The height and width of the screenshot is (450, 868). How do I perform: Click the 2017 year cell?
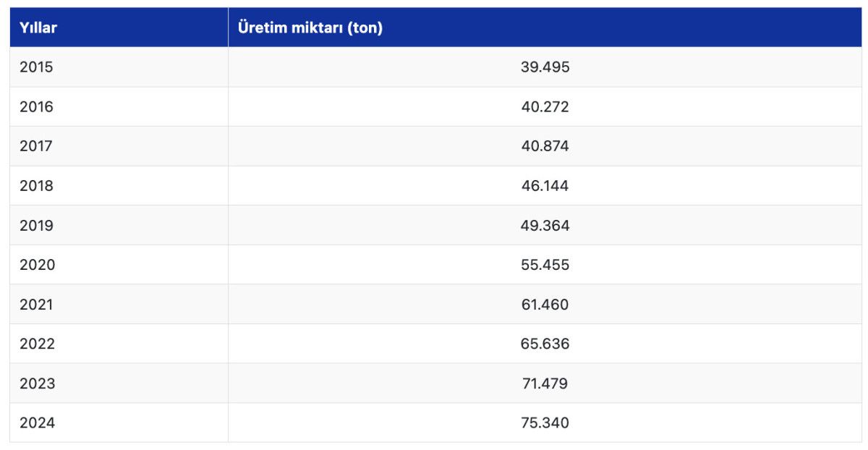click(x=37, y=146)
